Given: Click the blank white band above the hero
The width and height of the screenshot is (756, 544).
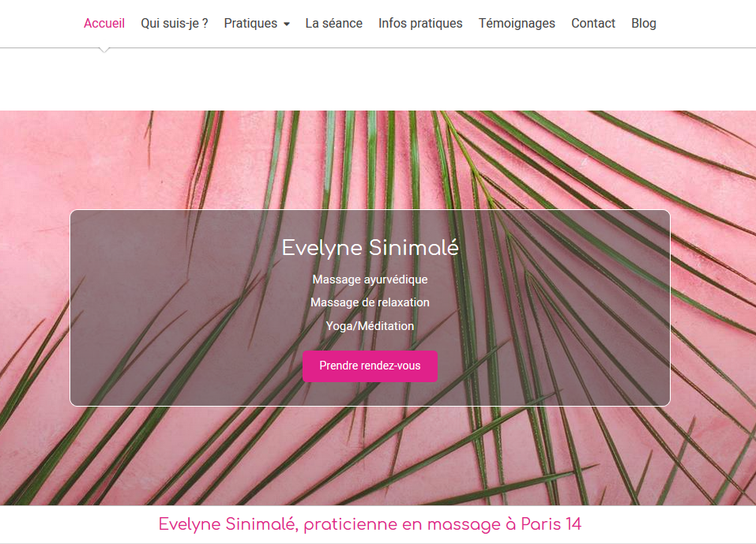Looking at the screenshot, I should click(x=378, y=80).
